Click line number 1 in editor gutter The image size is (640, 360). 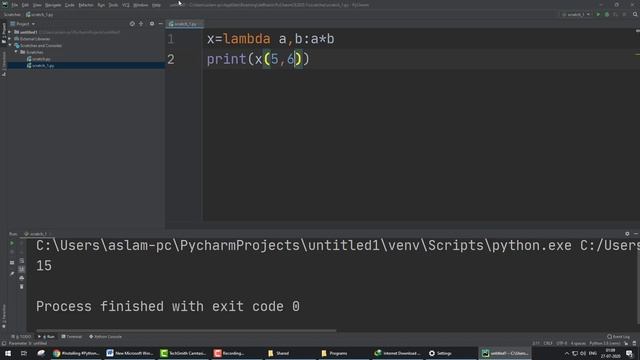pos(171,39)
